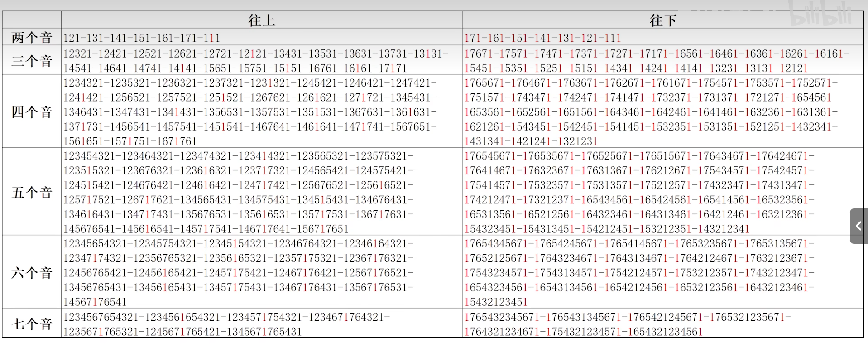Image resolution: width=868 pixels, height=348 pixels.
Task: Click the 两个音 row label
Action: 32,37
